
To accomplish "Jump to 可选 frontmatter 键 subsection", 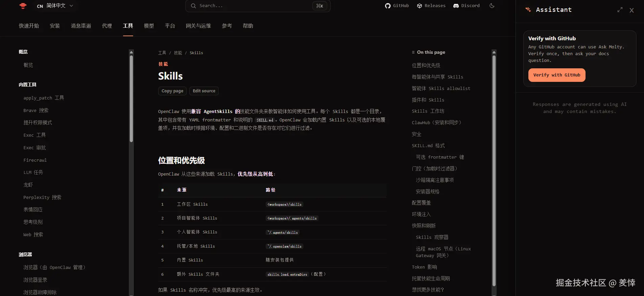I will [x=440, y=157].
